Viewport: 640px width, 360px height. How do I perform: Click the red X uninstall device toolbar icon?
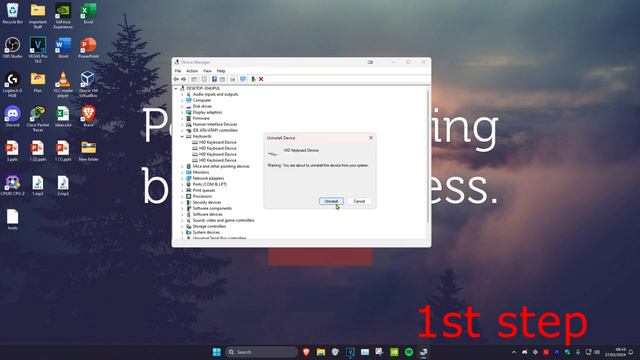tap(261, 79)
